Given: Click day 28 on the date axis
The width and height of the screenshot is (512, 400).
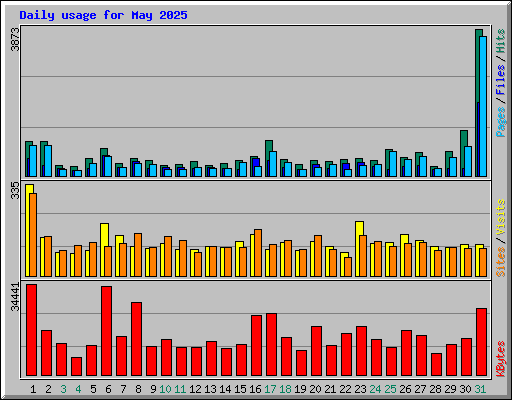Looking at the screenshot, I should [435, 389].
